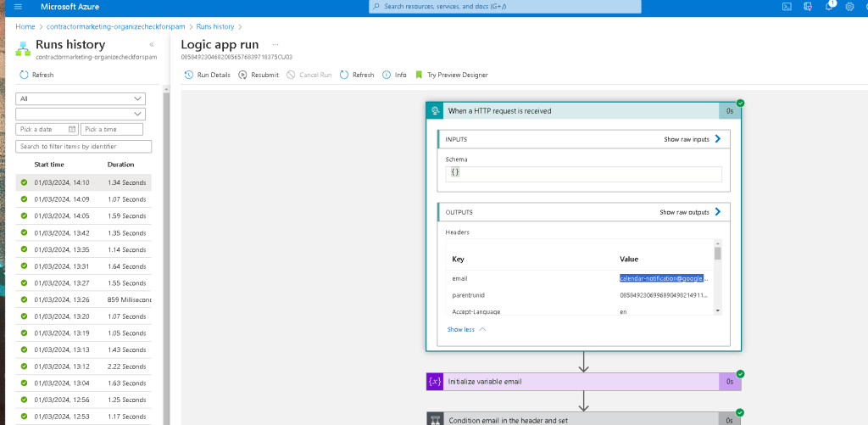Viewport: 868px width, 425px height.
Task: Resubmit this logic app run
Action: [259, 75]
